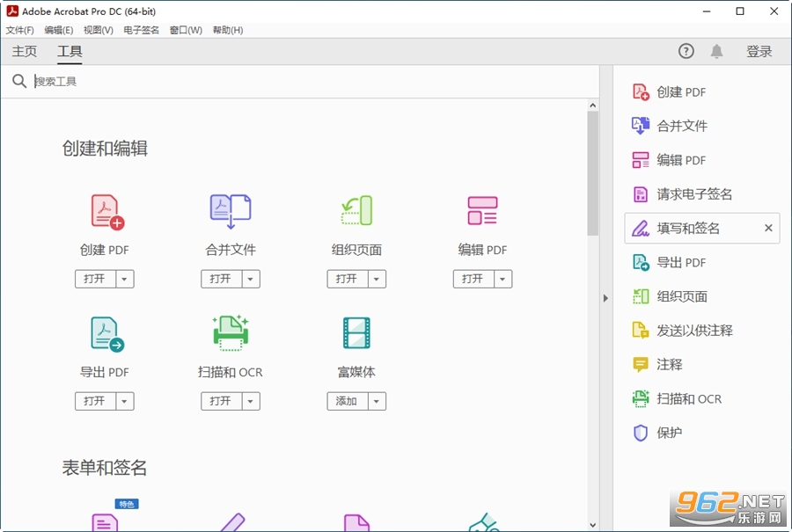This screenshot has height=532, width=792.
Task: Click the Adobe Acrobat title bar logo
Action: coord(12,11)
